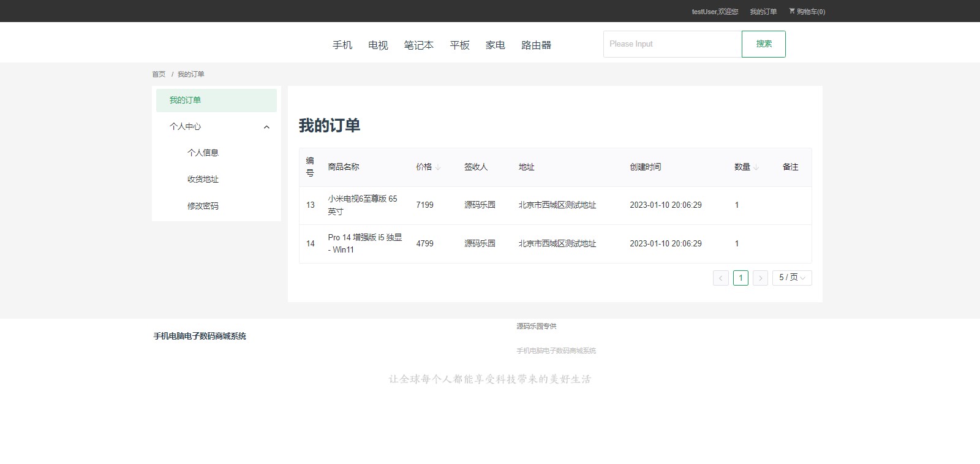Sort orders by 数量 arrow icon
The image size is (980, 464).
756,167
